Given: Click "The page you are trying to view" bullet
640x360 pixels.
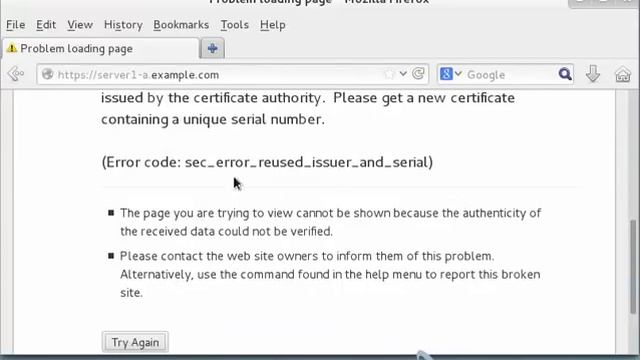Looking at the screenshot, I should 330,222.
